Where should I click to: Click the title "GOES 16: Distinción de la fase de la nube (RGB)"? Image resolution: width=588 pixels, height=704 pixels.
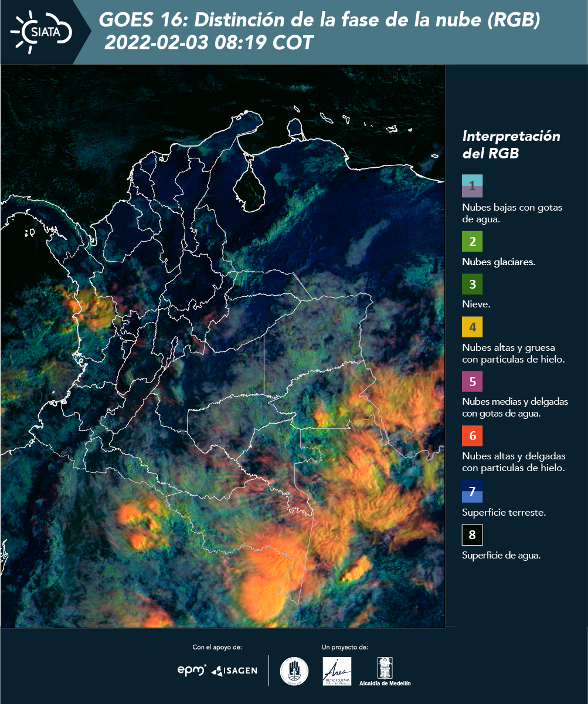(319, 21)
